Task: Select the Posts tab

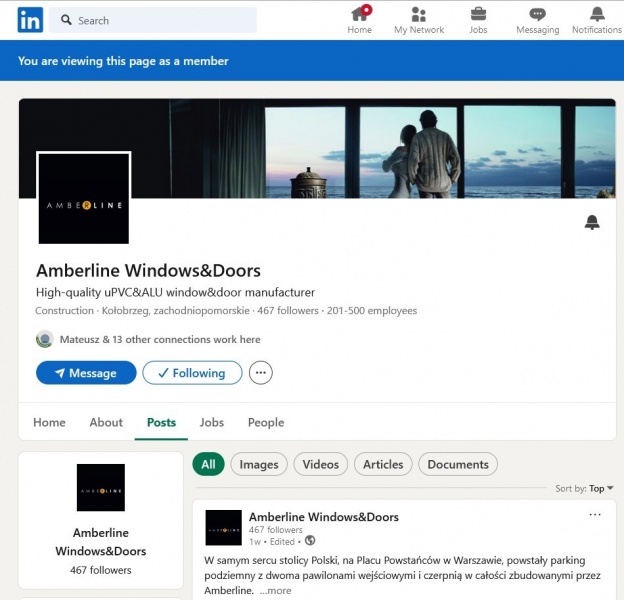Action: point(161,423)
